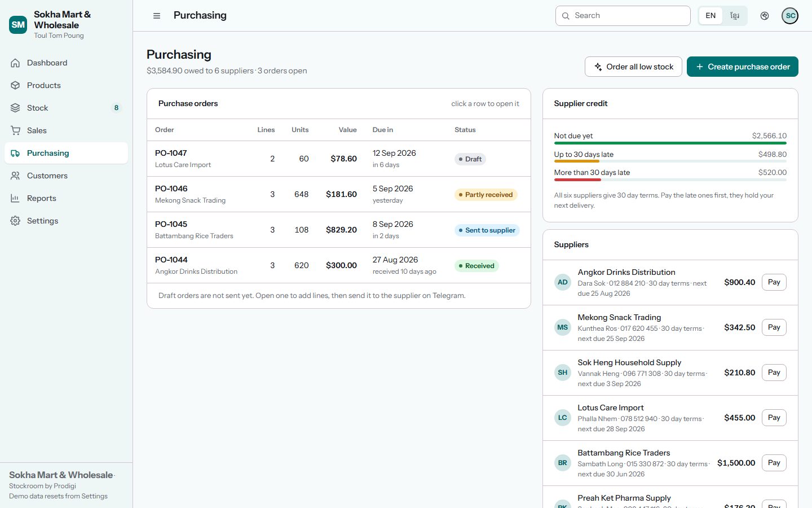Click the Sales cart icon
The width and height of the screenshot is (812, 508).
coord(15,130)
